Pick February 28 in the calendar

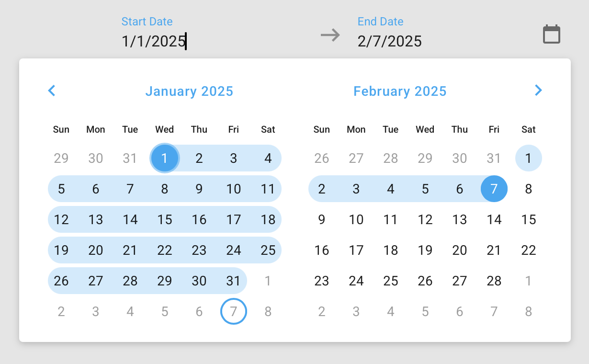coord(494,281)
